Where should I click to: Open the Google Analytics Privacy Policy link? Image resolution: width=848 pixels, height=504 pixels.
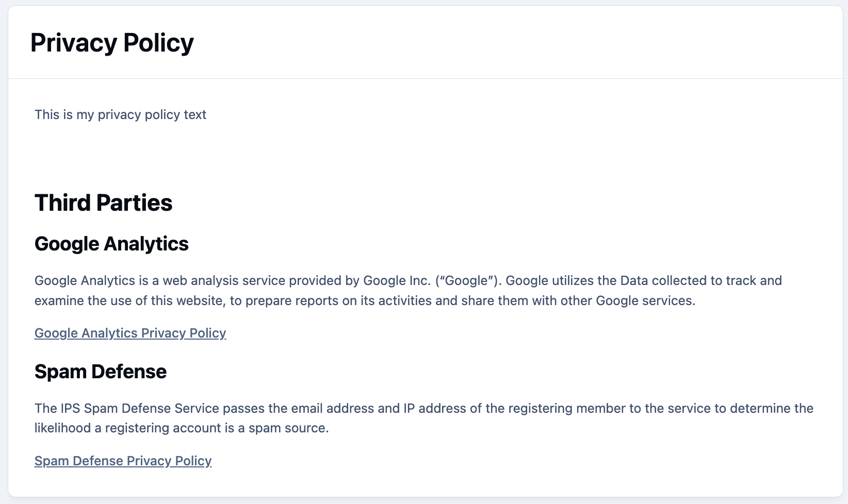(130, 333)
